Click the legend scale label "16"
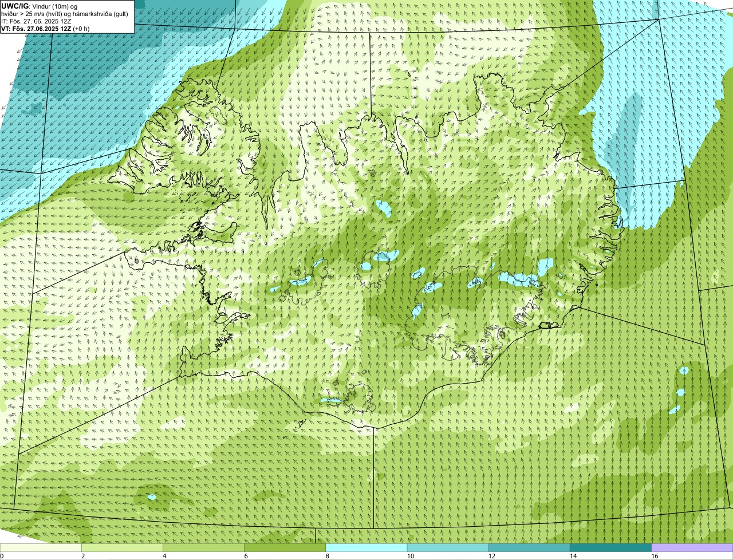This screenshot has height=560, width=733. tap(655, 556)
